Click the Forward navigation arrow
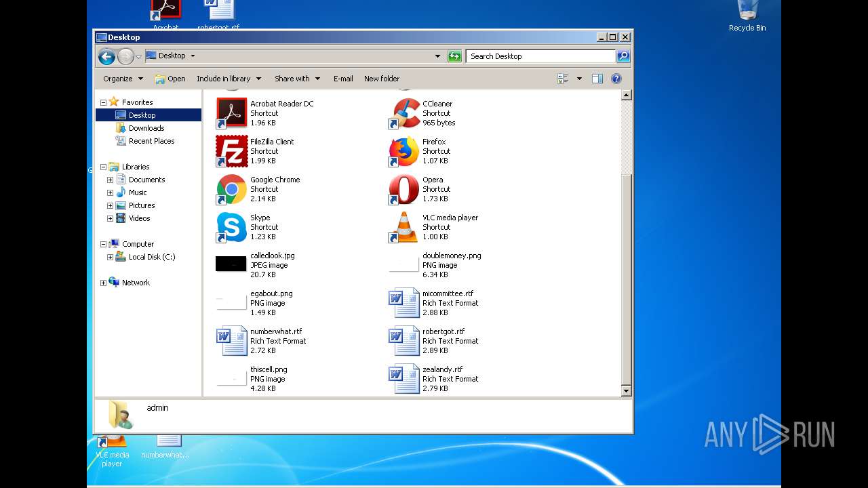This screenshot has height=488, width=868. coord(125,57)
